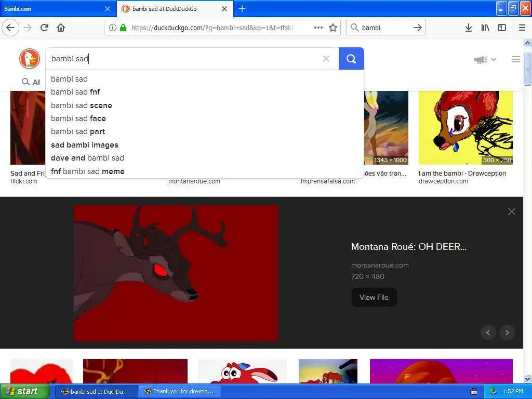This screenshot has width=532, height=399.
Task: Close the bambi sad at DuckDuckGo tab
Action: tap(224, 9)
